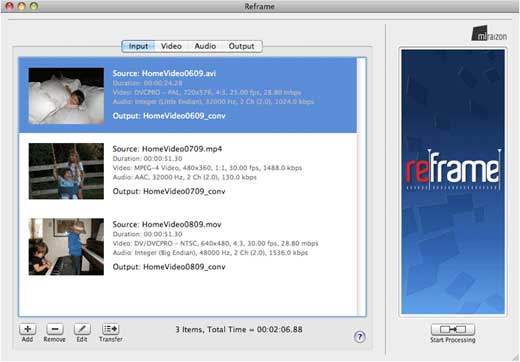
Task: Click the Duration: 00:00:24.28 line
Action: click(x=147, y=83)
